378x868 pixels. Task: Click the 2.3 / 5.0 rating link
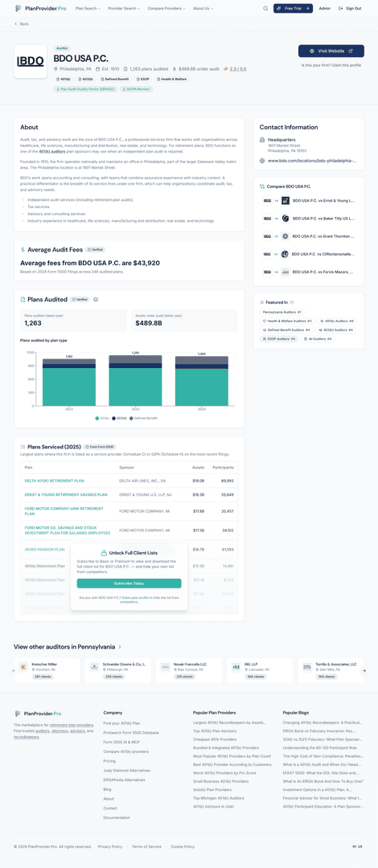pyautogui.click(x=235, y=69)
